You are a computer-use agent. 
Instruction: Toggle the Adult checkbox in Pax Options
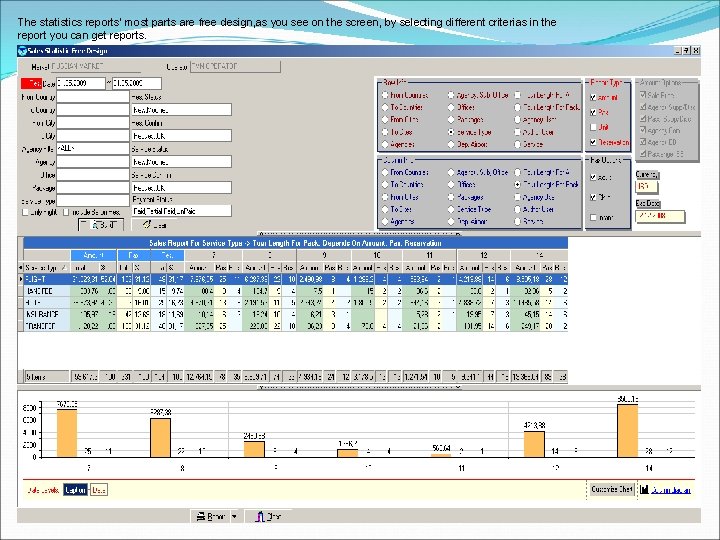[x=593, y=177]
